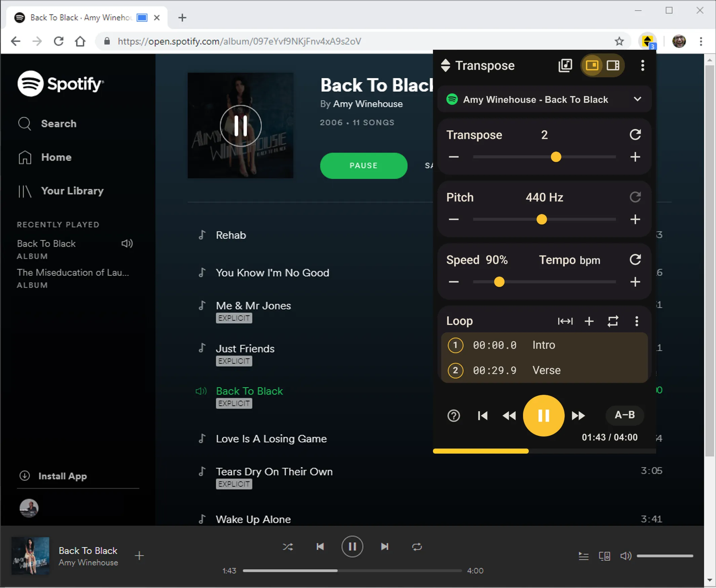Decrease speed with minus button
716x588 pixels.
[x=453, y=282]
